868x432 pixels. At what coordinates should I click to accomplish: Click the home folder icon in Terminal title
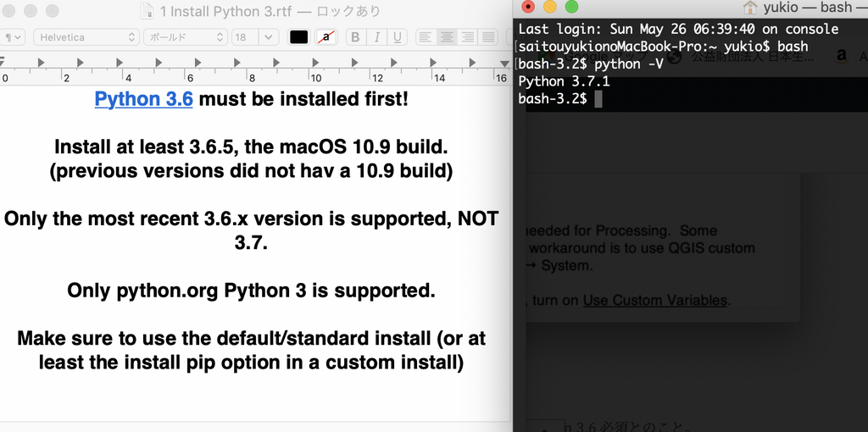pyautogui.click(x=750, y=8)
